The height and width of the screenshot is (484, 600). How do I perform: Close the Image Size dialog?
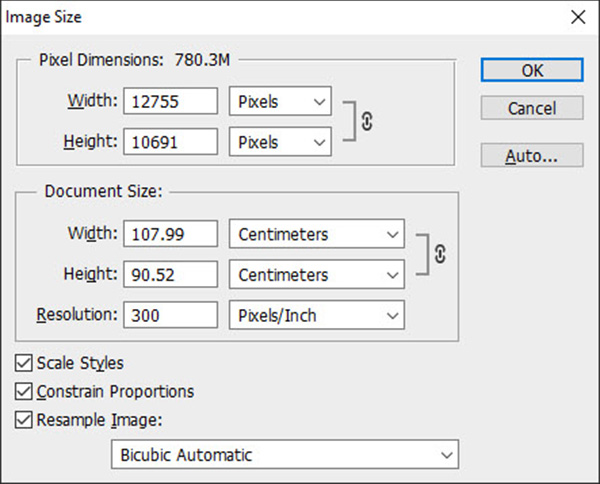(x=578, y=17)
